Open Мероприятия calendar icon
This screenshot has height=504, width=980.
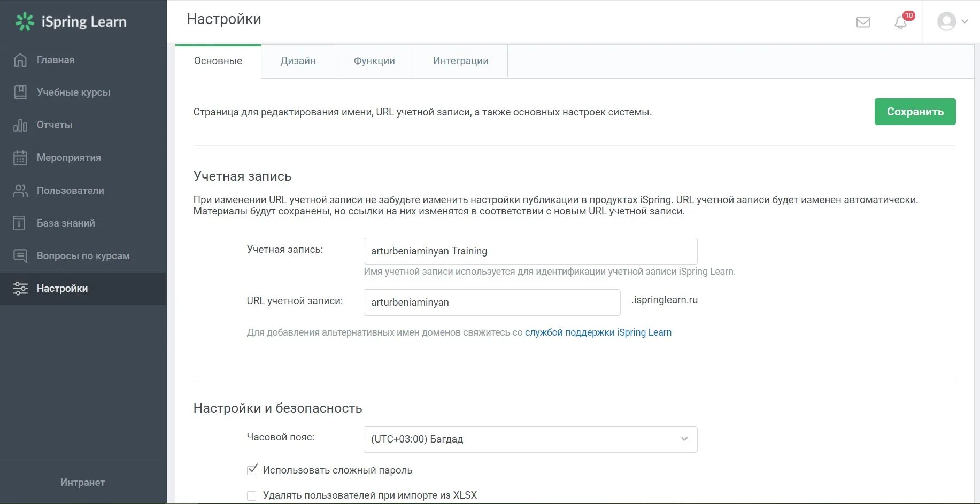(20, 158)
